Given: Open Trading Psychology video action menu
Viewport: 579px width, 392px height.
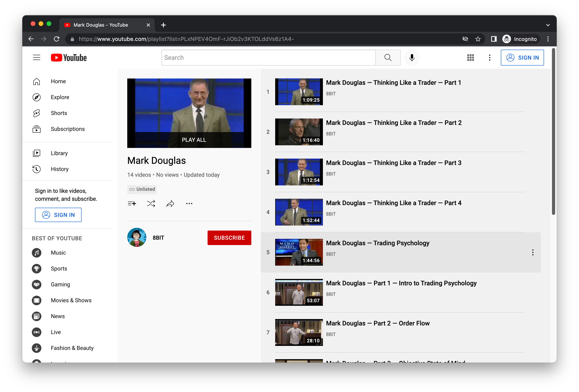Looking at the screenshot, I should point(533,252).
